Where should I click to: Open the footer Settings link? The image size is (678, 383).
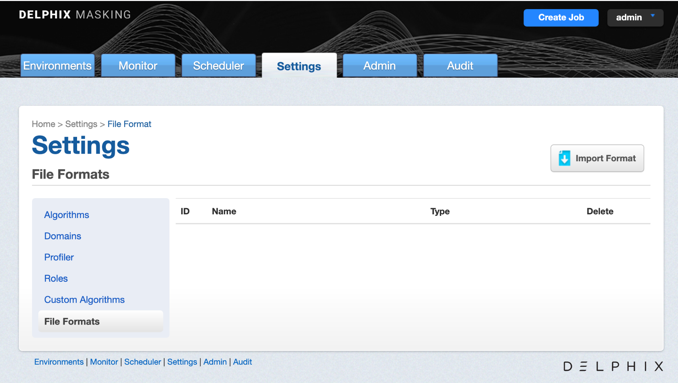click(182, 362)
